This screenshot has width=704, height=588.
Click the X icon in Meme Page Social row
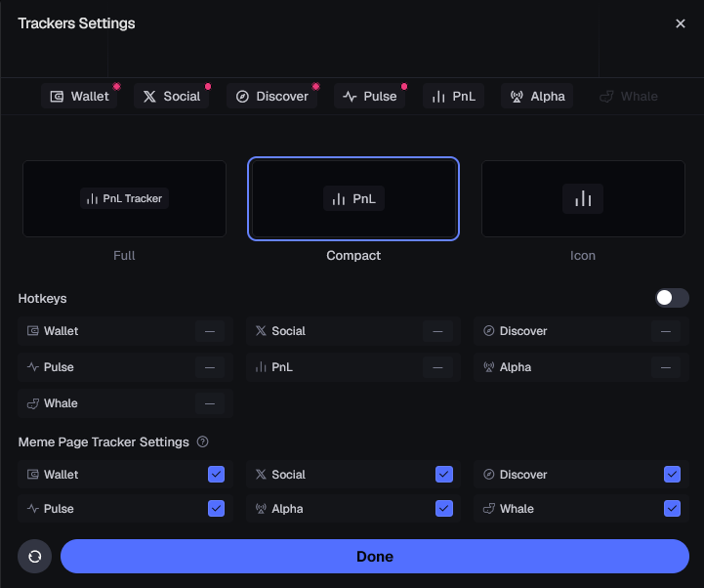(x=261, y=475)
